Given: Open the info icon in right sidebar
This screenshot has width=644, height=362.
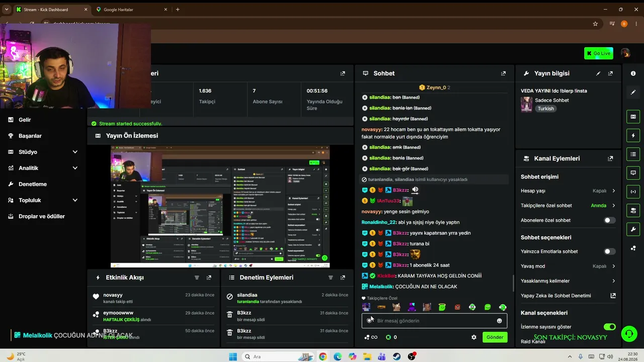Looking at the screenshot, I should tap(633, 73).
